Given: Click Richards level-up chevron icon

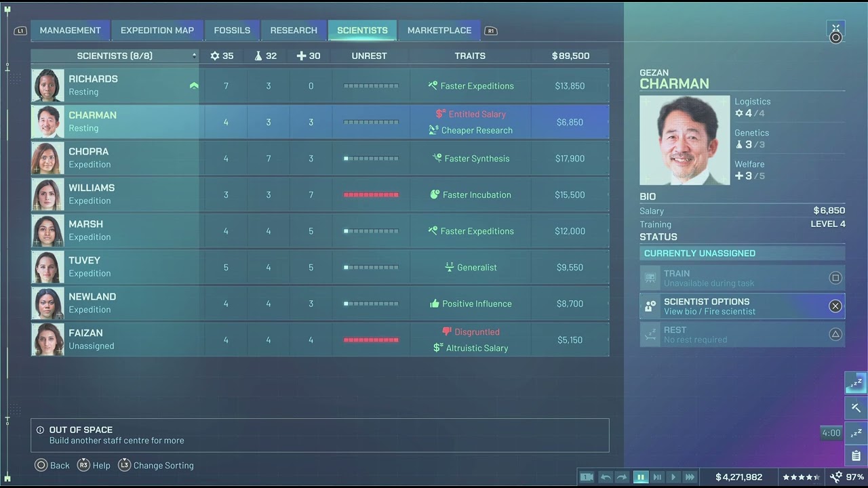Looking at the screenshot, I should 194,86.
